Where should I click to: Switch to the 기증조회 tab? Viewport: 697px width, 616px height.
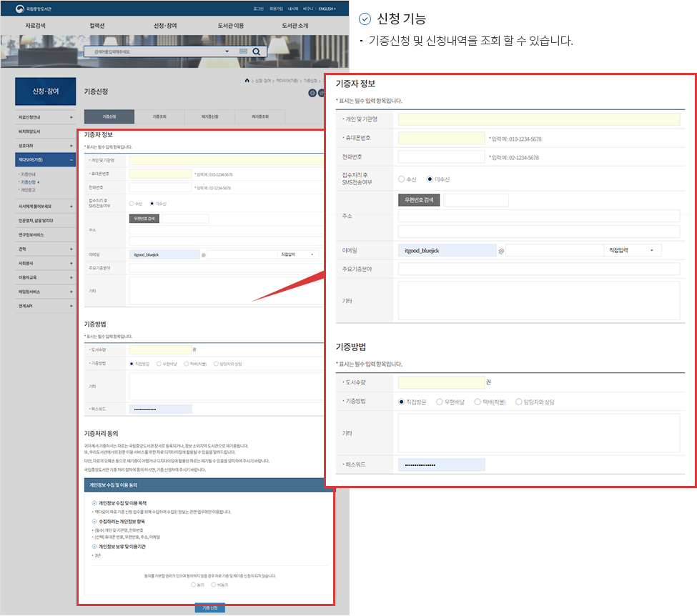159,116
